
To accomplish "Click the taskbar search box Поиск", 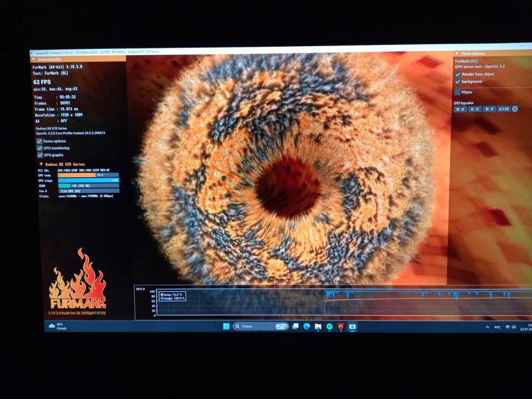I will [261, 327].
